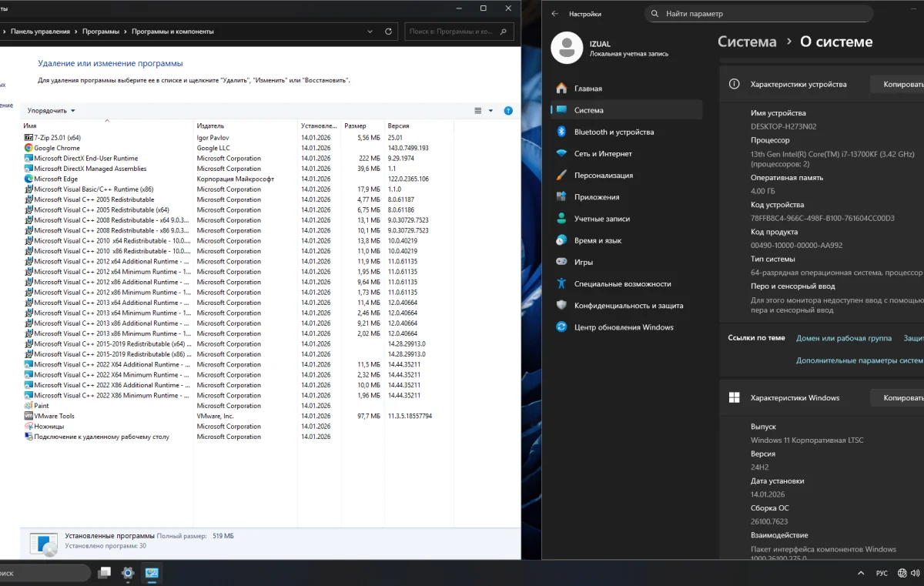Select the VMware Tools list icon
Screen dimensions: 924x586
28,416
